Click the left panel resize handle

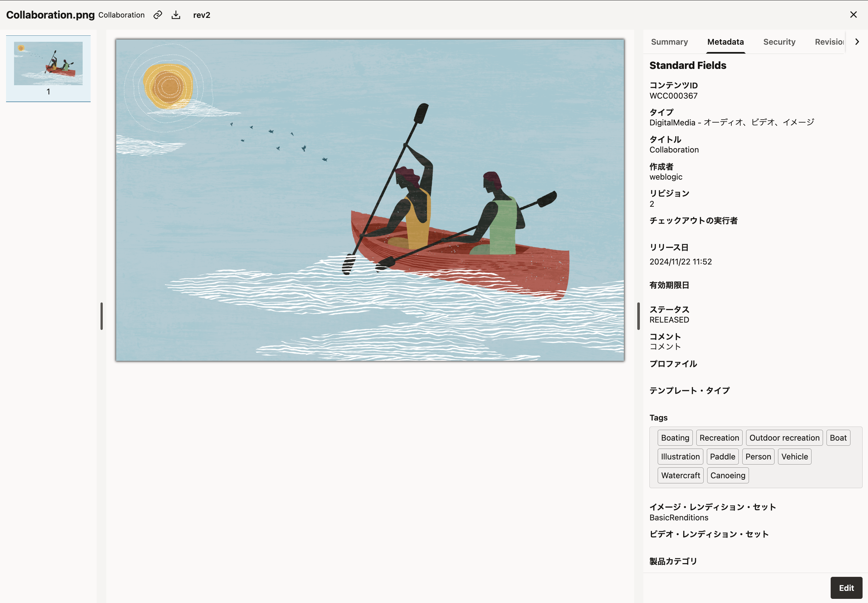[x=102, y=316]
